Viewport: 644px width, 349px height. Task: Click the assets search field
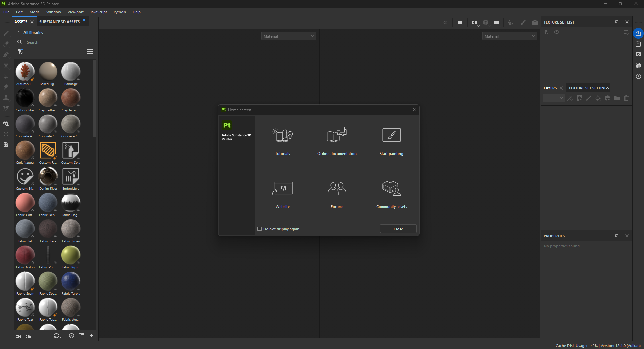coord(55,42)
